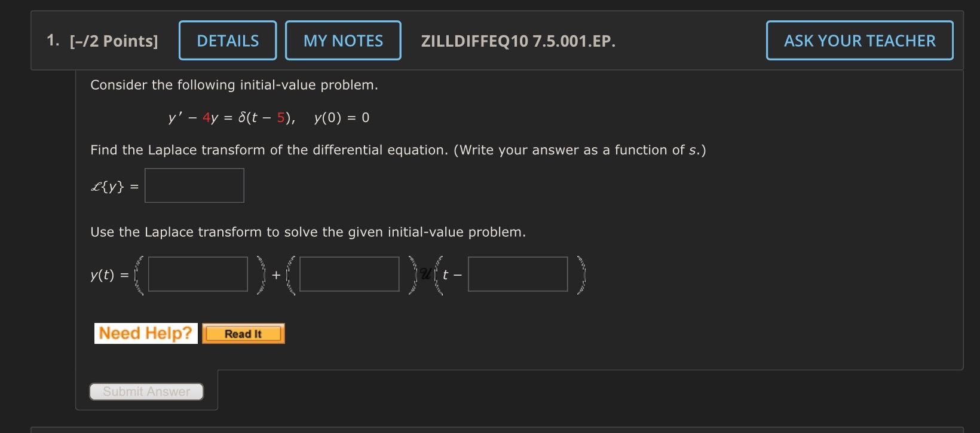Click the second y(t) answer box
980x433 pixels.
(349, 274)
